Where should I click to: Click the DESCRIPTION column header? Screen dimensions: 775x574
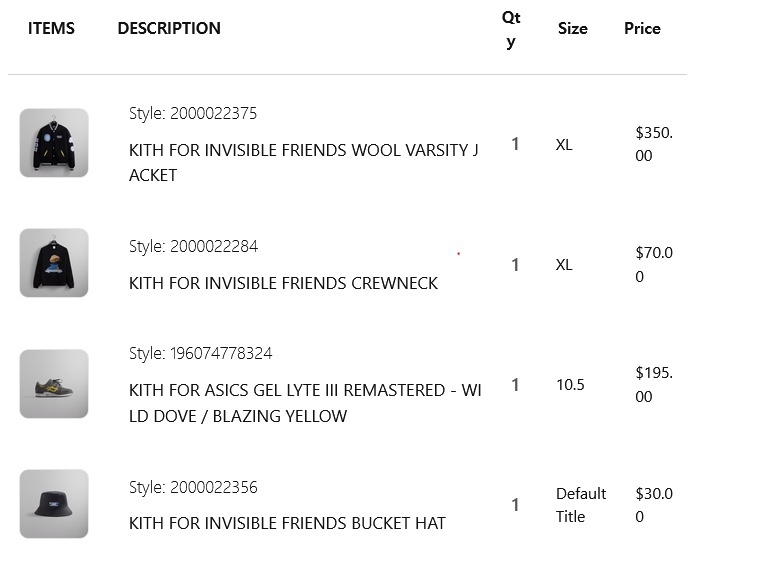click(x=169, y=28)
